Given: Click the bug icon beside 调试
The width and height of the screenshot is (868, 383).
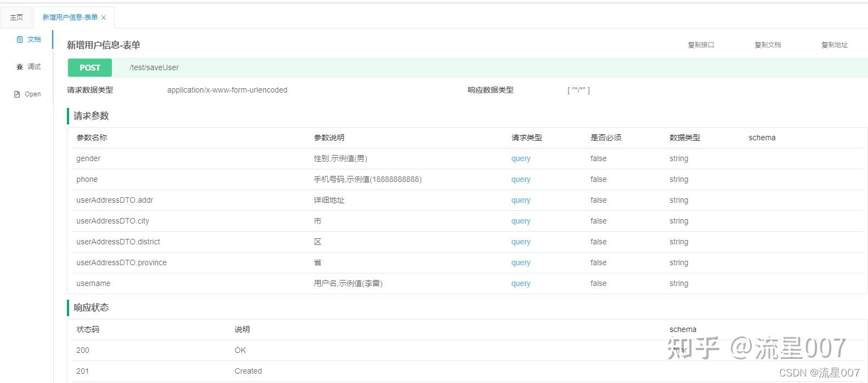Looking at the screenshot, I should point(20,67).
